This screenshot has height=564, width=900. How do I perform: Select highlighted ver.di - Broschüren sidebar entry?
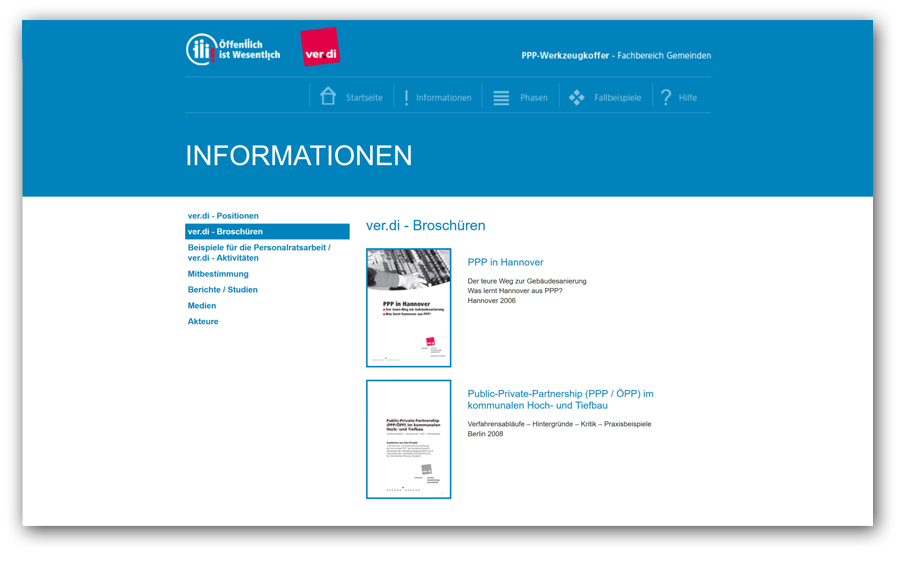(x=267, y=231)
